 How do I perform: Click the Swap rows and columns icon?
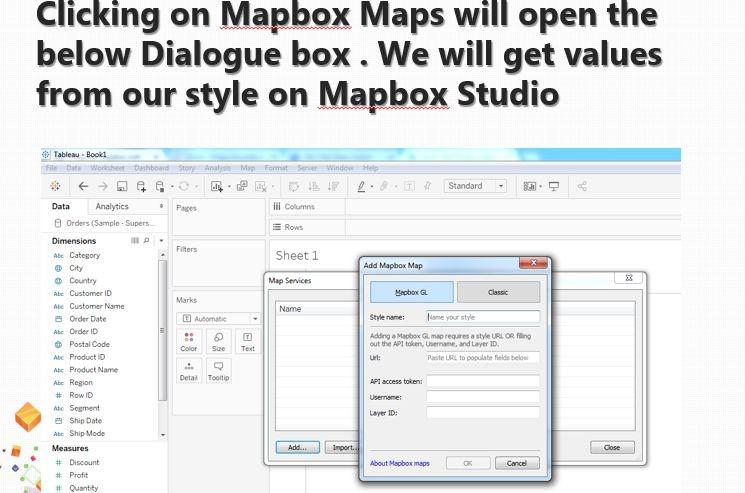294,186
